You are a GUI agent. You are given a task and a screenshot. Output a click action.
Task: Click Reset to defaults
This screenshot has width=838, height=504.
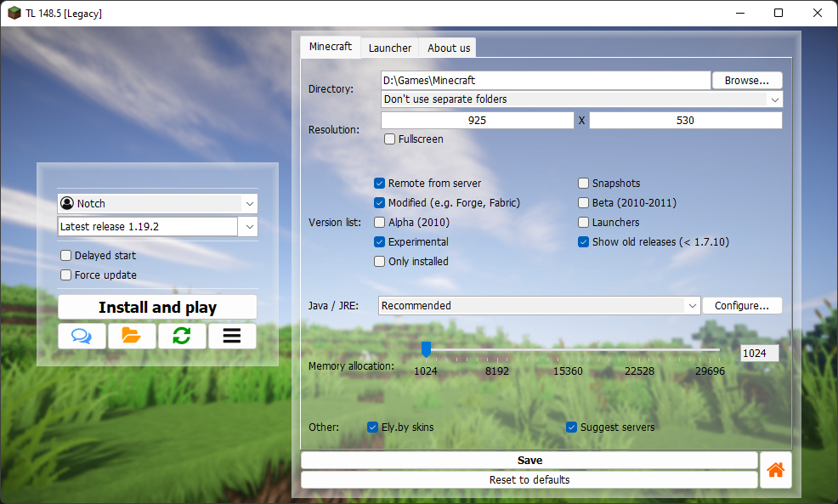529,480
